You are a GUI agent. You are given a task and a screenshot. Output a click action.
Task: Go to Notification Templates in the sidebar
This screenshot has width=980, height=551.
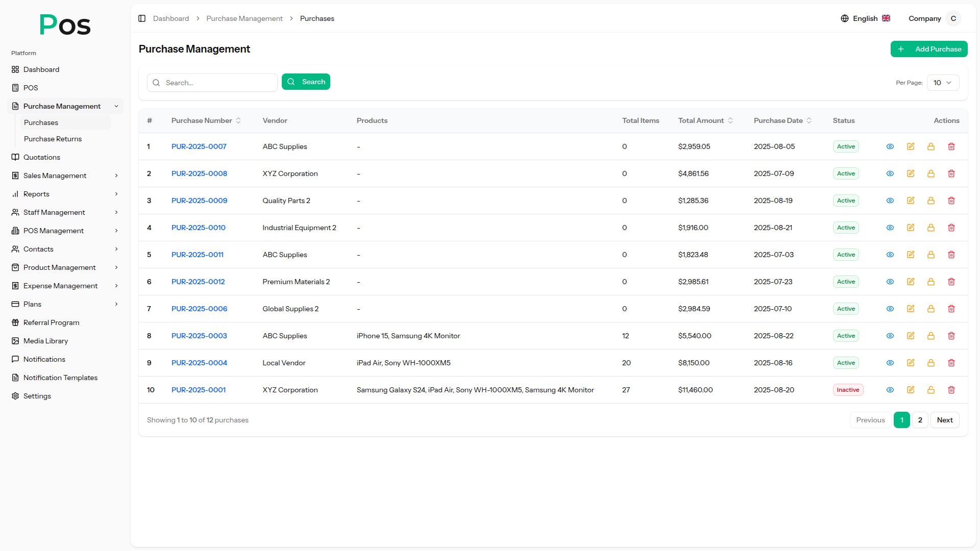(60, 378)
